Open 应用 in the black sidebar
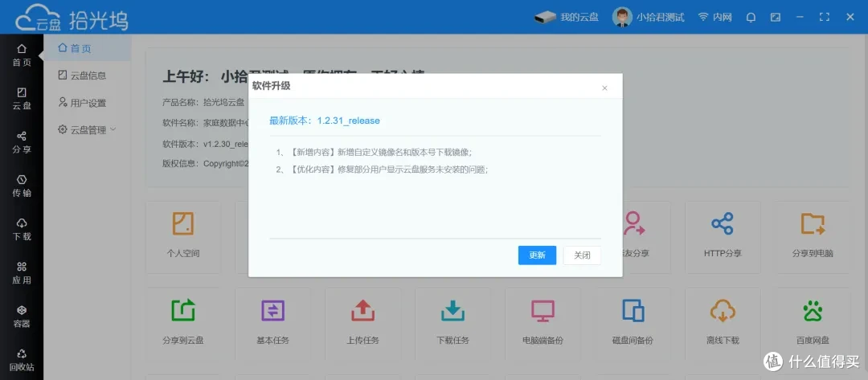This screenshot has width=868, height=380. [x=22, y=273]
